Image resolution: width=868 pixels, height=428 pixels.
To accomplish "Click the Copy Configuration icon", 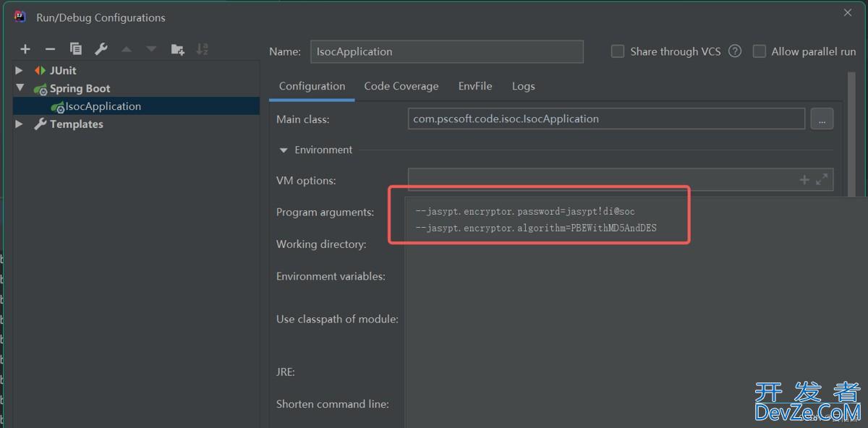I will point(75,49).
